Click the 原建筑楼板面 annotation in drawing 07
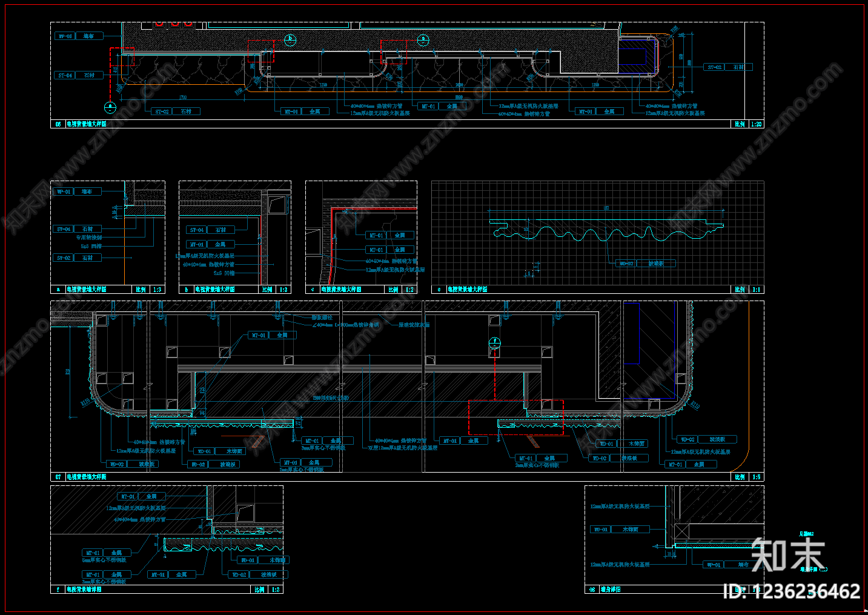868x615 pixels. (414, 325)
